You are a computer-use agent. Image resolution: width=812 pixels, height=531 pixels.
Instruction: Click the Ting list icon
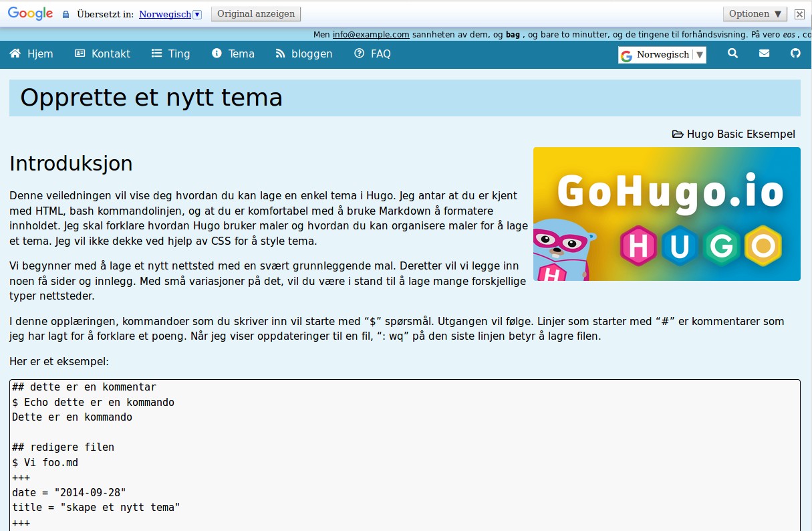click(157, 54)
